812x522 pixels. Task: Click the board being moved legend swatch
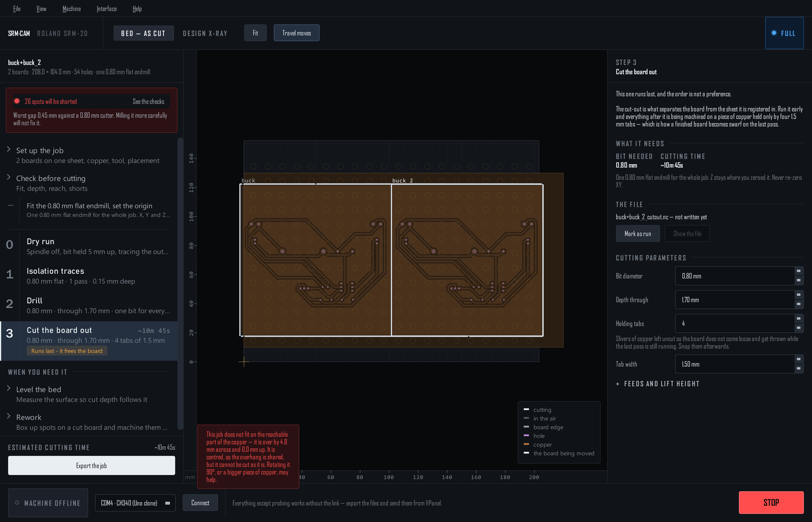(x=526, y=453)
